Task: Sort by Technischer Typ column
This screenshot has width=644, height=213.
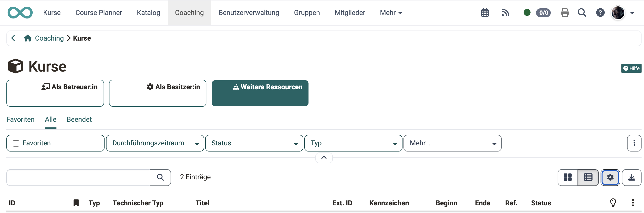Action: [138, 203]
